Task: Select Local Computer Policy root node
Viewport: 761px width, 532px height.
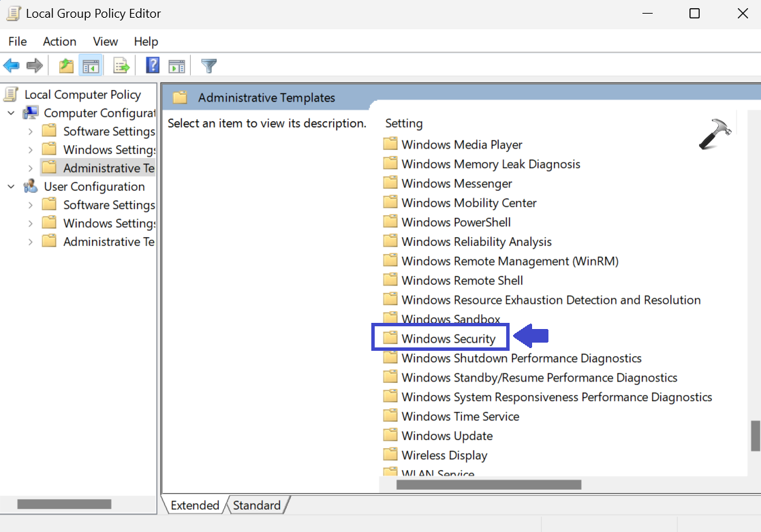Action: click(82, 95)
